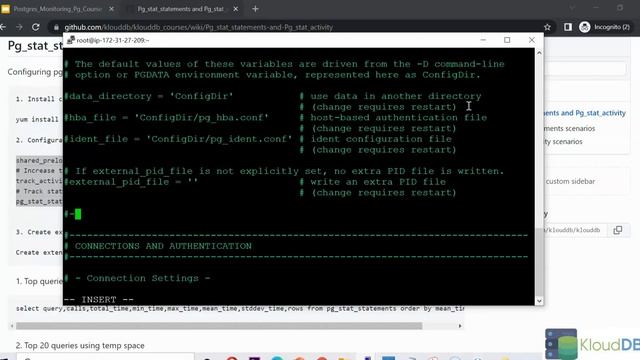Click code block scrollbar left arrow
The height and width of the screenshot is (360, 640).
(x=12, y=326)
